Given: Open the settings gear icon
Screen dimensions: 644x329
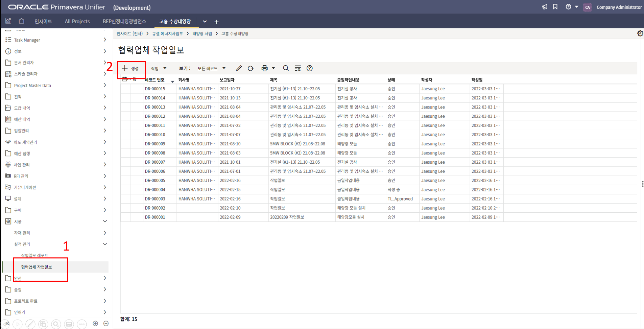Looking at the screenshot, I should click(x=640, y=33).
